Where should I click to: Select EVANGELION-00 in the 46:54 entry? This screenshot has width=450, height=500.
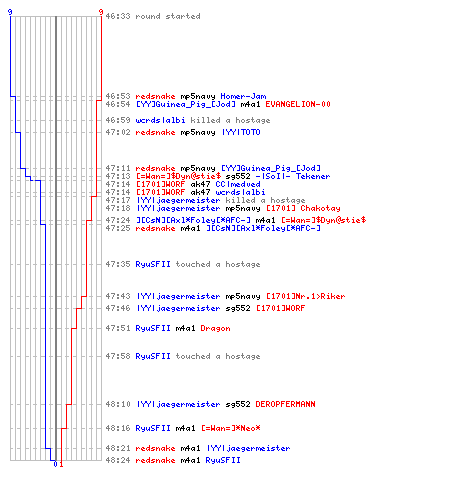click(298, 104)
